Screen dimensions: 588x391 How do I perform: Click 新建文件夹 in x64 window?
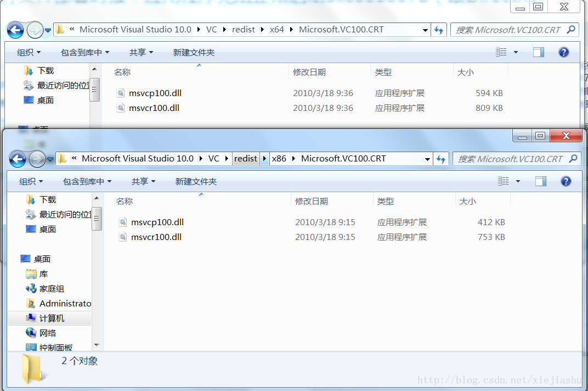194,53
